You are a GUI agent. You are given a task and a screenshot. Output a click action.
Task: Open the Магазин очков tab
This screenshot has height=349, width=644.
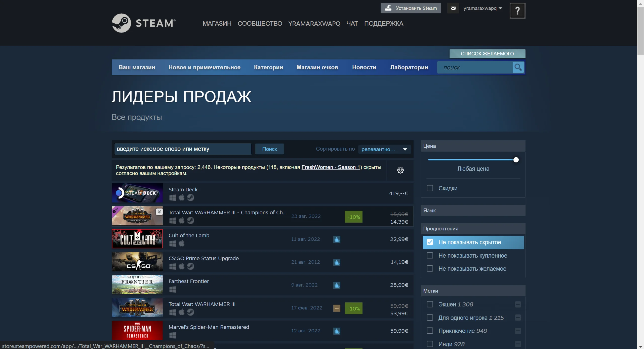(x=317, y=67)
